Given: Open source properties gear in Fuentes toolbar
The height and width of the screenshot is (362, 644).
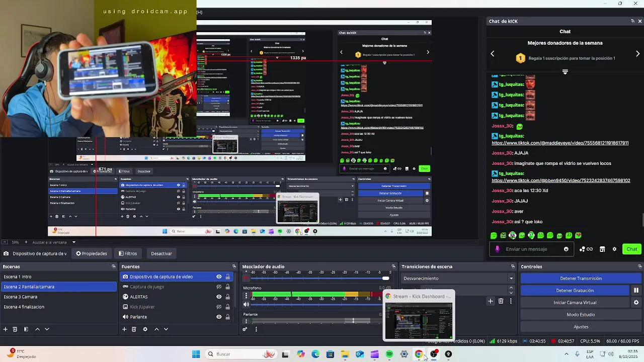Looking at the screenshot, I should point(145,329).
